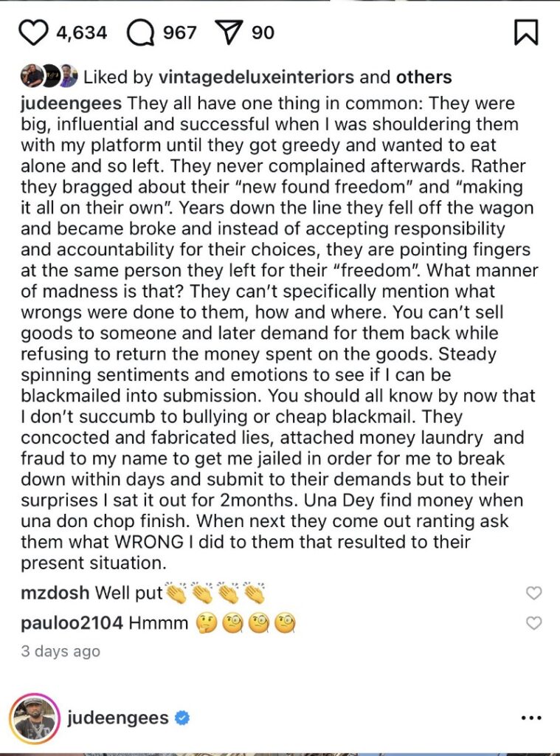This screenshot has width=560, height=756.
Task: View the others who liked the post
Action: pos(424,77)
